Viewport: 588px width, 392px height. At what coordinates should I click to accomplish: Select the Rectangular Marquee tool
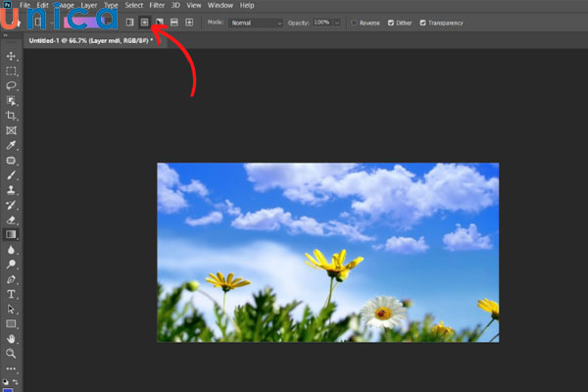(12, 72)
